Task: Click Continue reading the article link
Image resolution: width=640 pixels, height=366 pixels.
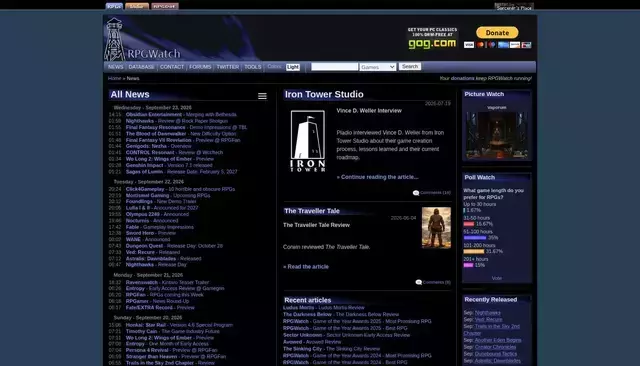Action: click(378, 177)
